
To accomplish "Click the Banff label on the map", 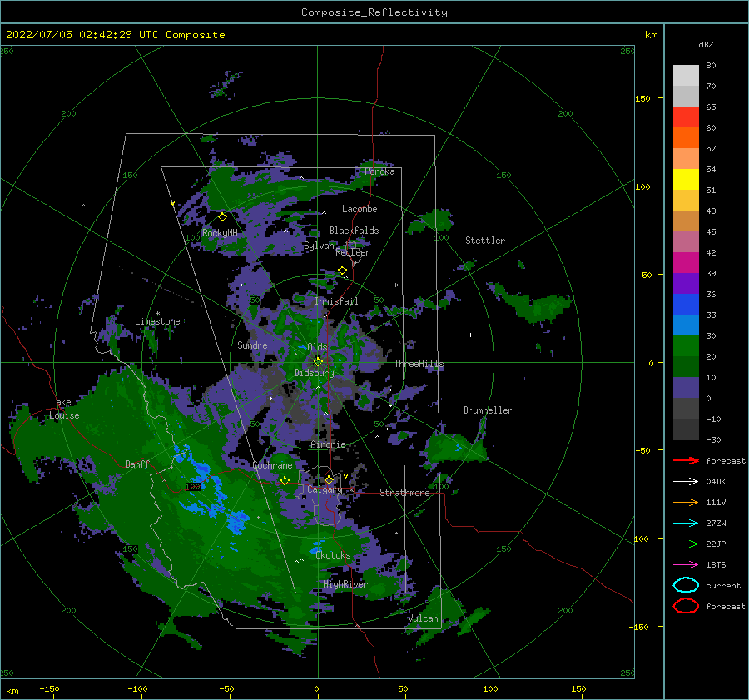I will coord(137,464).
